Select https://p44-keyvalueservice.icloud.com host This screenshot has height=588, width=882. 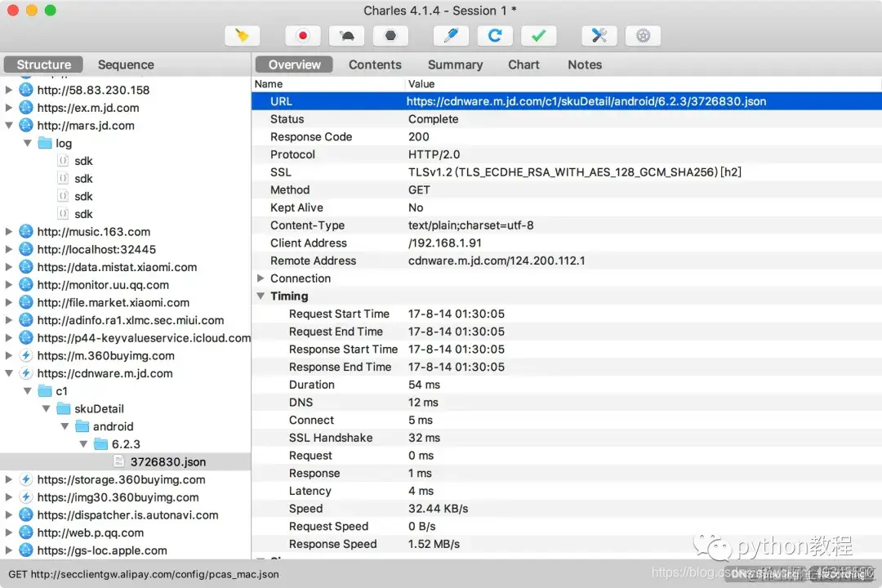coord(144,337)
